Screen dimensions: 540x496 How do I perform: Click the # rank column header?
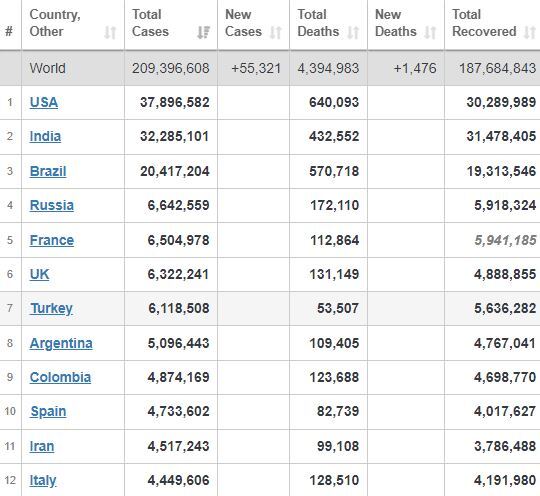point(9,31)
